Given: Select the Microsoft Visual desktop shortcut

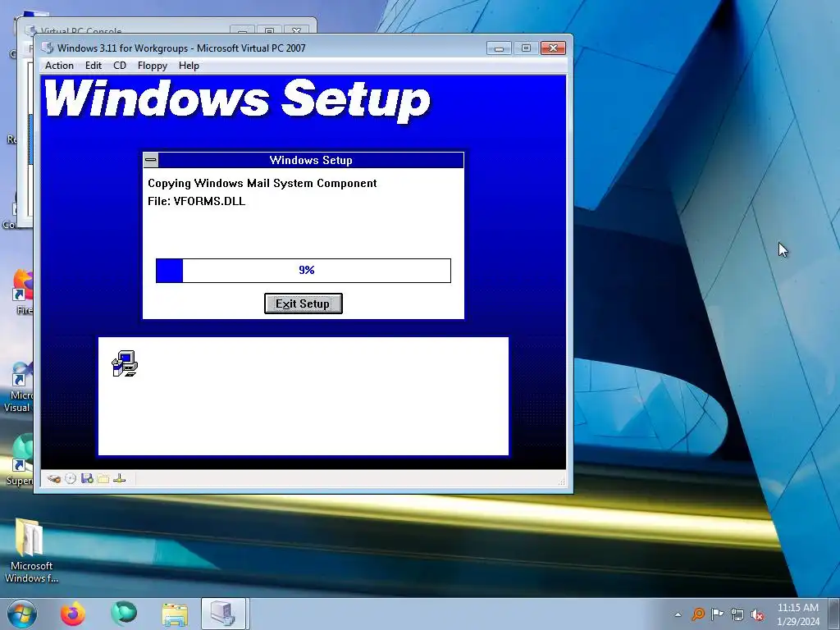Looking at the screenshot, I should (x=20, y=387).
